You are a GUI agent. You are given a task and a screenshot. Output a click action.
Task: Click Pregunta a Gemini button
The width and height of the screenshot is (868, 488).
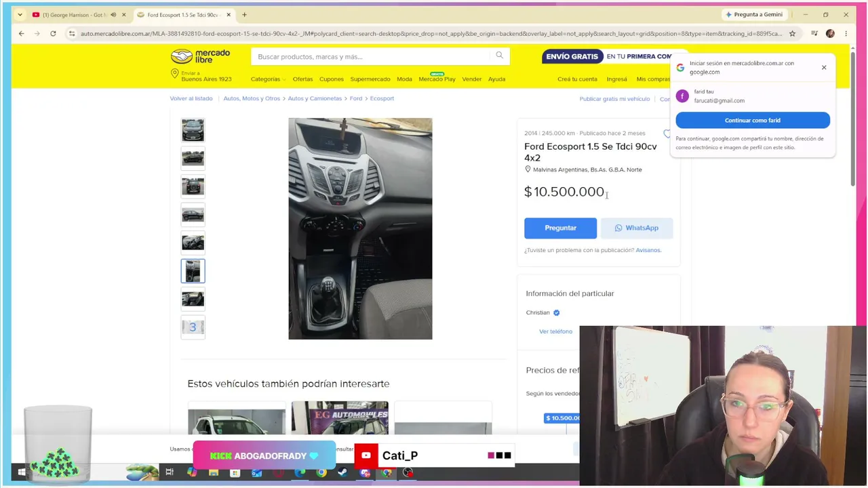coord(753,14)
